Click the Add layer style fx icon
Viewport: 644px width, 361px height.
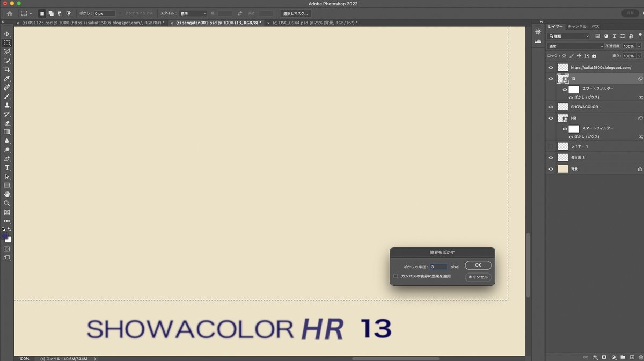pyautogui.click(x=595, y=357)
